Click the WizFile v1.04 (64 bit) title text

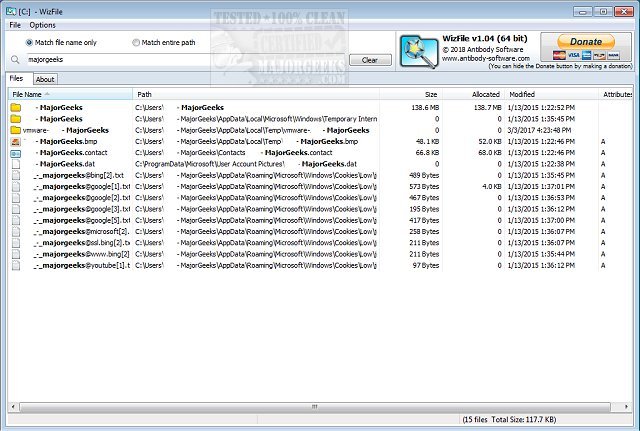485,39
